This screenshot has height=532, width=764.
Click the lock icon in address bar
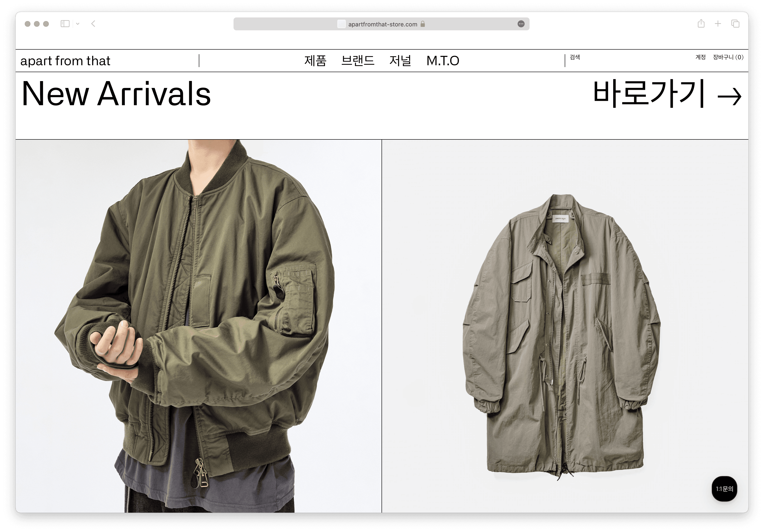coord(423,24)
